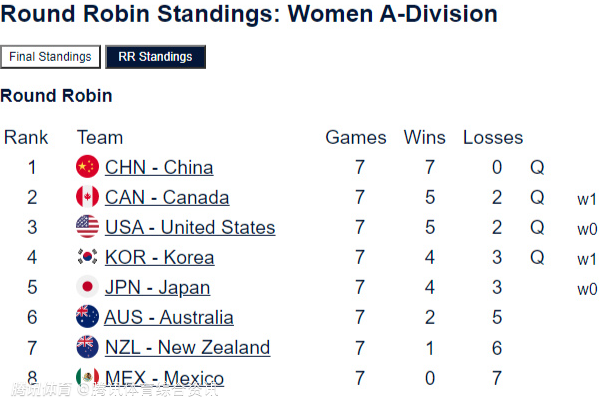Image resolution: width=604 pixels, height=406 pixels.
Task: Click the Mexico flag icon
Action: (88, 378)
